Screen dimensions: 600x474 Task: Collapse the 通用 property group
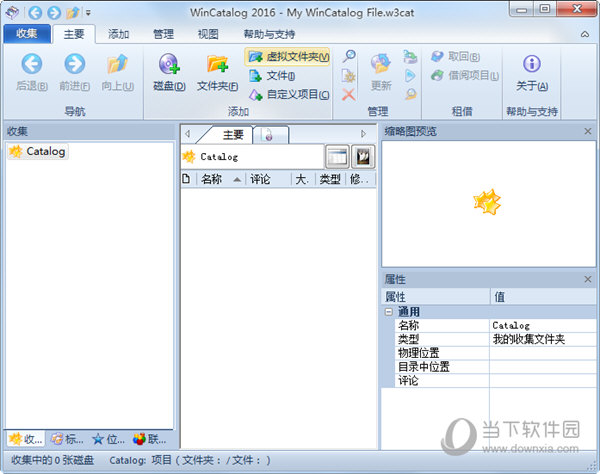click(388, 312)
